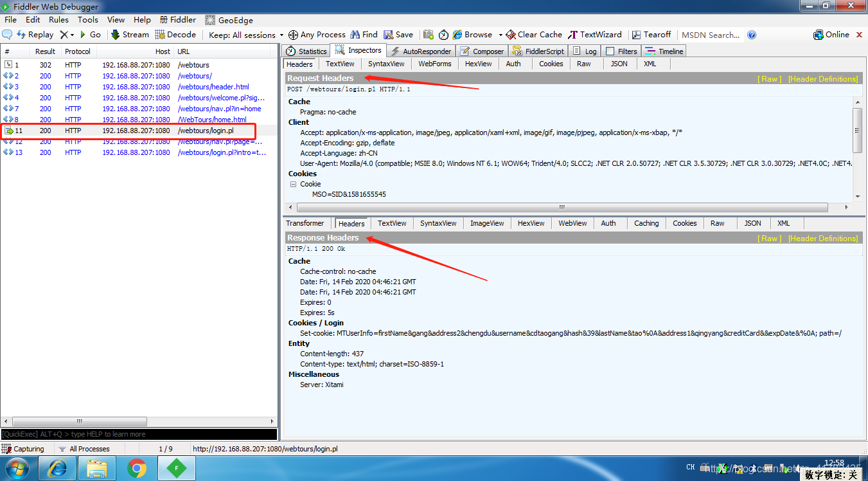Switch to the Log tab

(x=585, y=51)
